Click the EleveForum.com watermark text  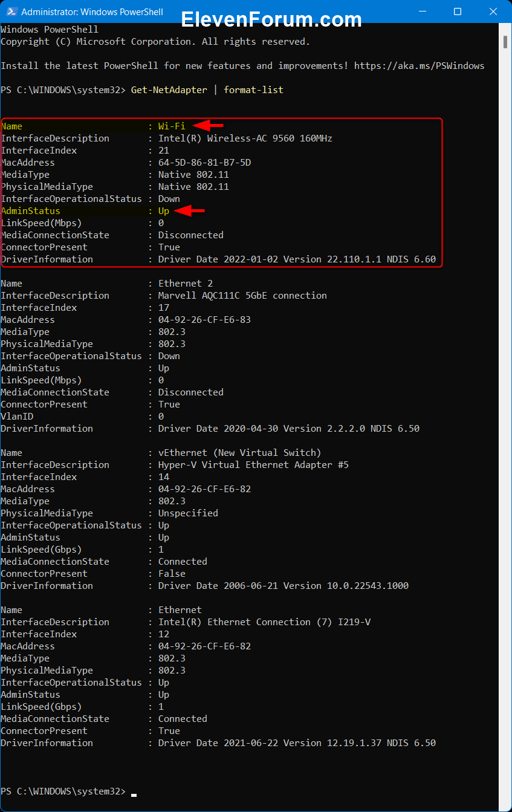pyautogui.click(x=271, y=19)
